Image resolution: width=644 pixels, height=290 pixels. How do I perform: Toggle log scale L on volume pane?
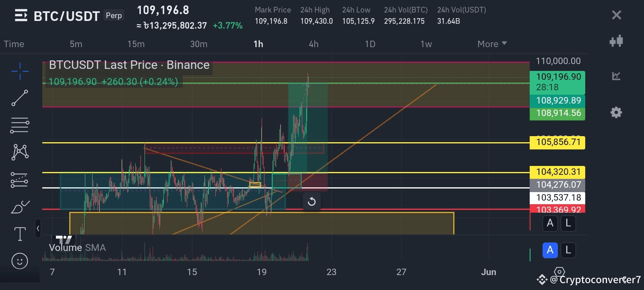pos(568,250)
